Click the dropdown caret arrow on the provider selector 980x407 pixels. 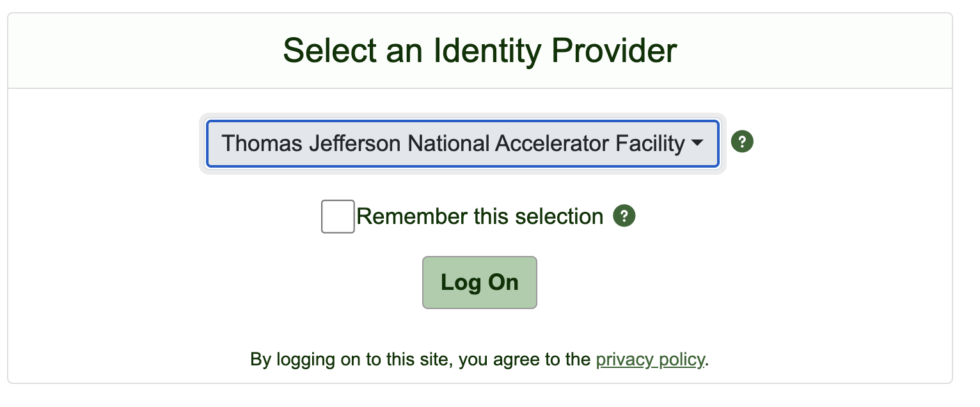[x=697, y=143]
